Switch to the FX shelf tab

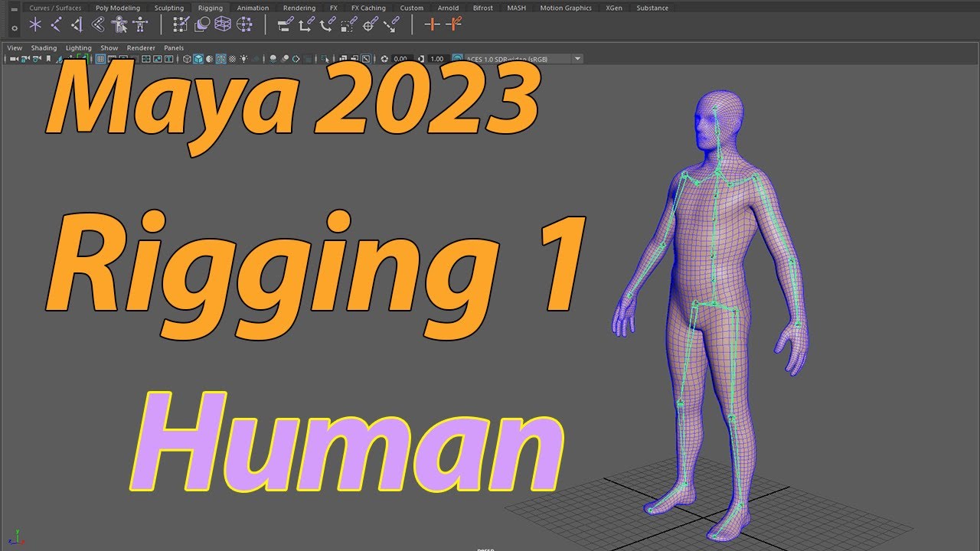pos(333,8)
